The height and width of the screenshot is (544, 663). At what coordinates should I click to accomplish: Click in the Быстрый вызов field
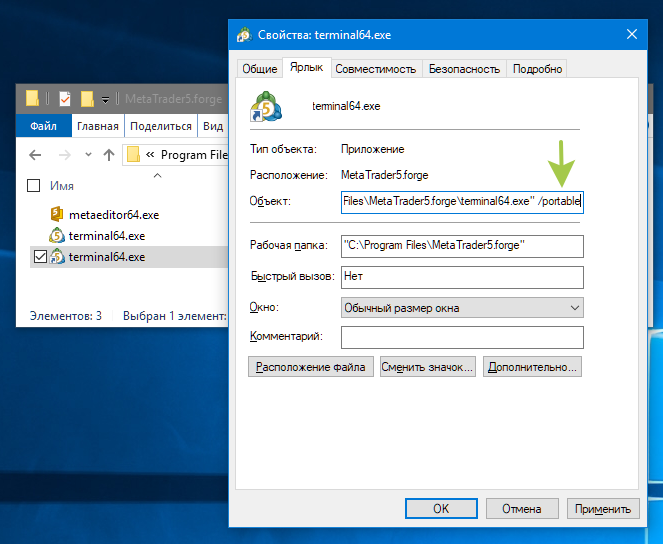pos(462,277)
